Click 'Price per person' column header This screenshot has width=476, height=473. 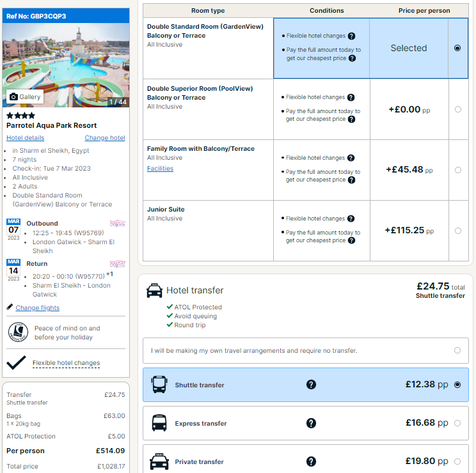(424, 11)
